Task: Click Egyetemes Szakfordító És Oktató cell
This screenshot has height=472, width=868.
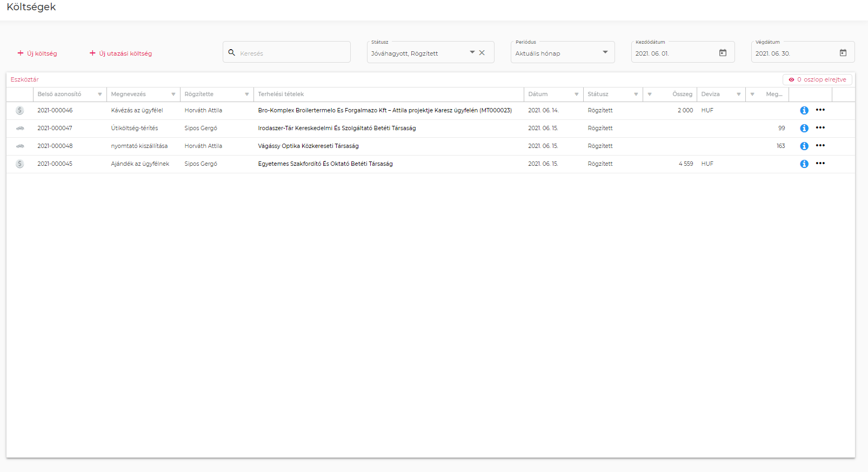Action: (x=325, y=164)
